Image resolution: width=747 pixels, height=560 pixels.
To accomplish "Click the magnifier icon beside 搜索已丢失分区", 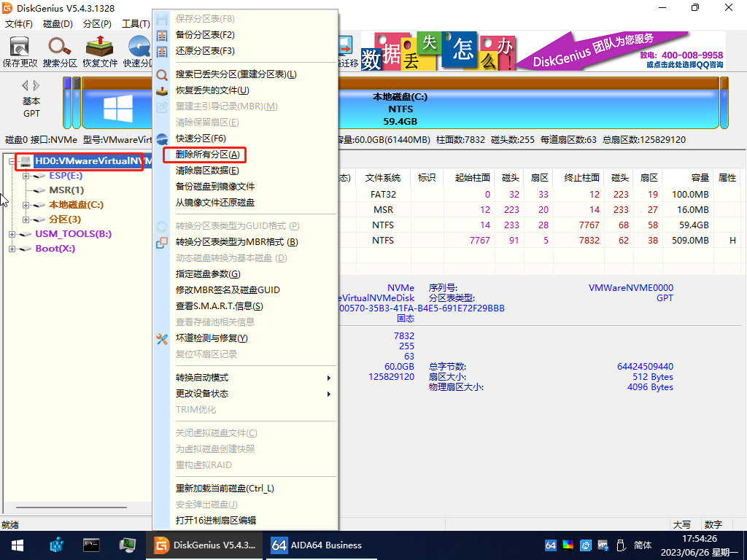I will click(162, 75).
